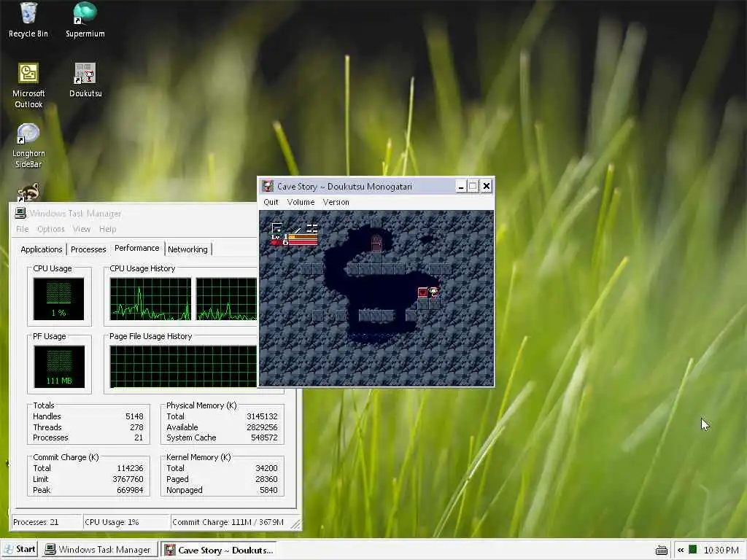Click the door in the cave
This screenshot has width=747, height=560.
pyautogui.click(x=376, y=242)
